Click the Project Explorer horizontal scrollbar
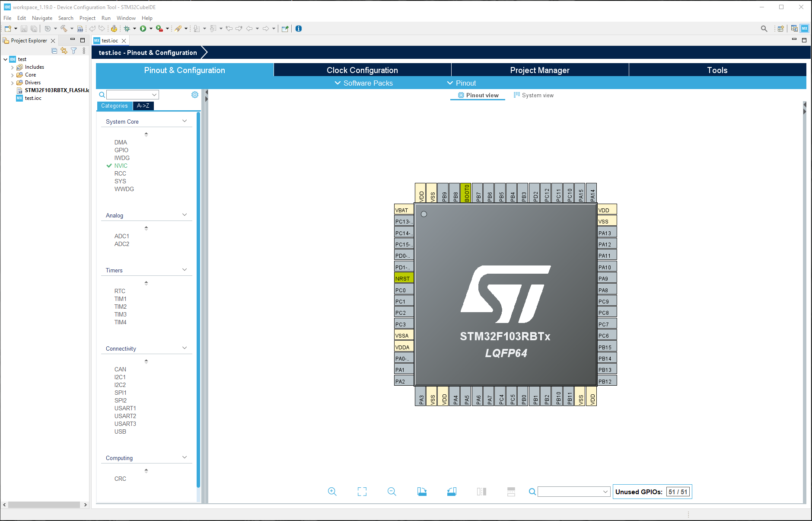Viewport: 812px width, 521px height. (x=44, y=505)
